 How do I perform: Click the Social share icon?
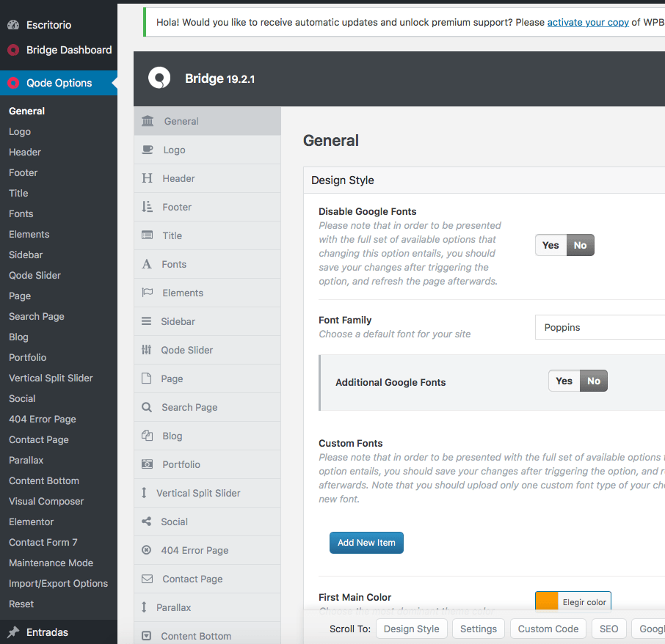pyautogui.click(x=146, y=522)
